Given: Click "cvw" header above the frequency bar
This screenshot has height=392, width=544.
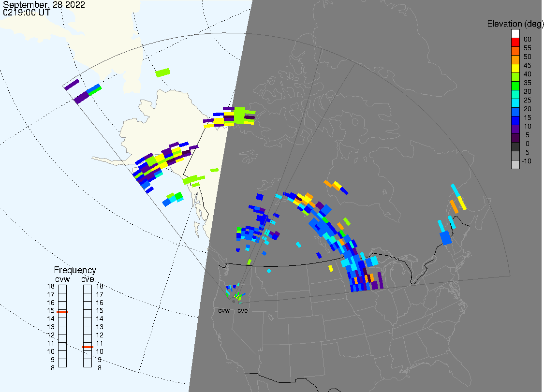Looking at the screenshot, I should pyautogui.click(x=62, y=279).
